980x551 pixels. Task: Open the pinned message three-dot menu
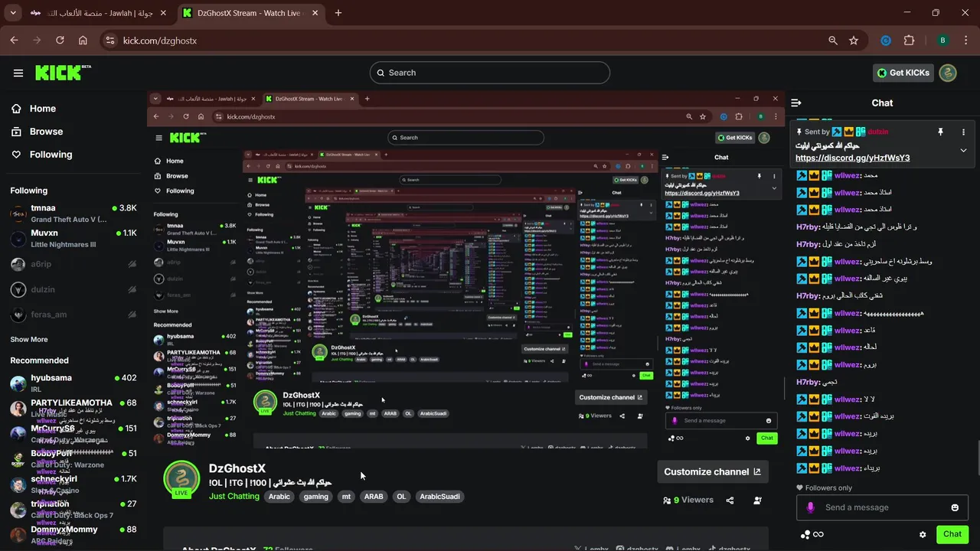click(963, 132)
